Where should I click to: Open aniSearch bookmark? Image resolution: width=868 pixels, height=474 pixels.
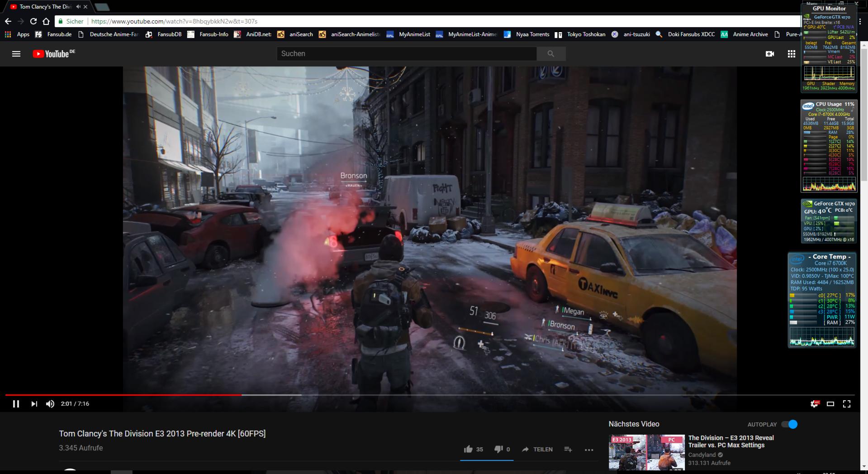(295, 34)
